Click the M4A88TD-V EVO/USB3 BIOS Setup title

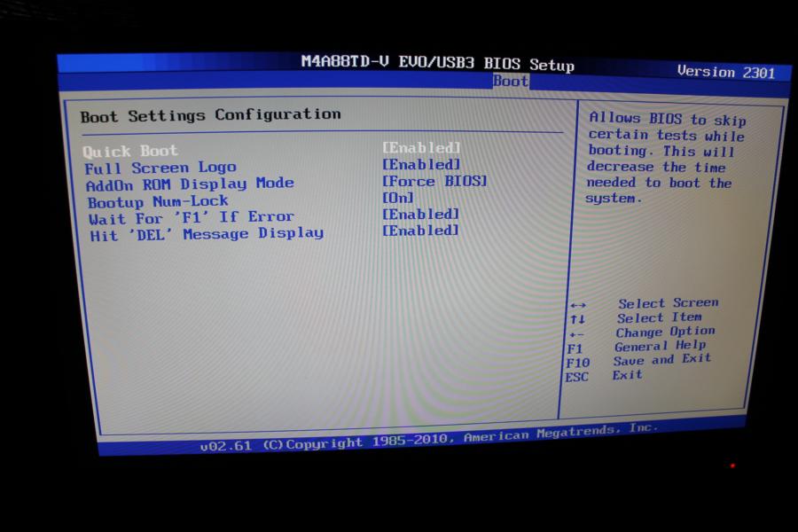click(x=438, y=63)
